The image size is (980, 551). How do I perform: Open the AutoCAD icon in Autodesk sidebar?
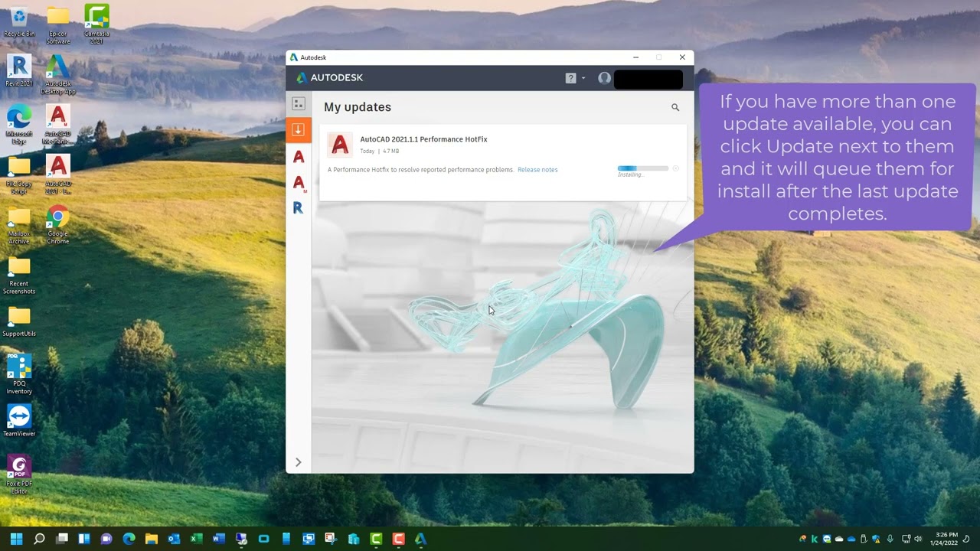(x=299, y=157)
